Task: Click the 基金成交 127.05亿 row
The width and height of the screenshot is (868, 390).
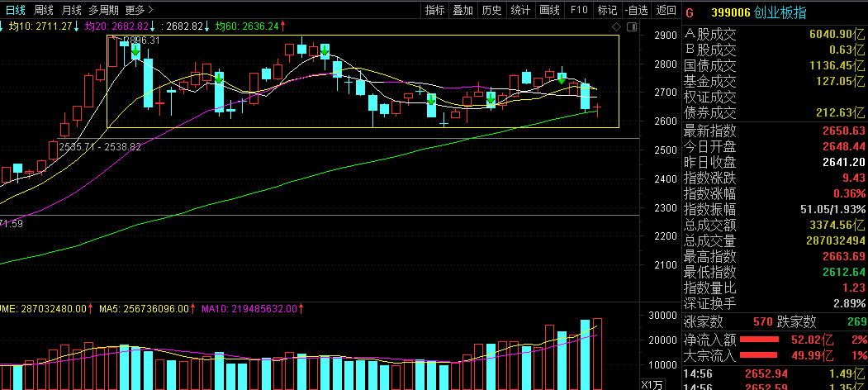Action: (775, 82)
